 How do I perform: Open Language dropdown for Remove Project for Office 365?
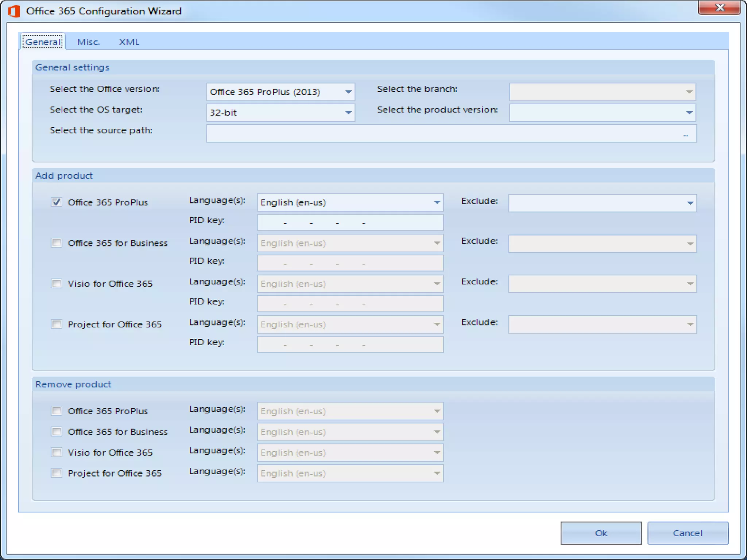350,473
